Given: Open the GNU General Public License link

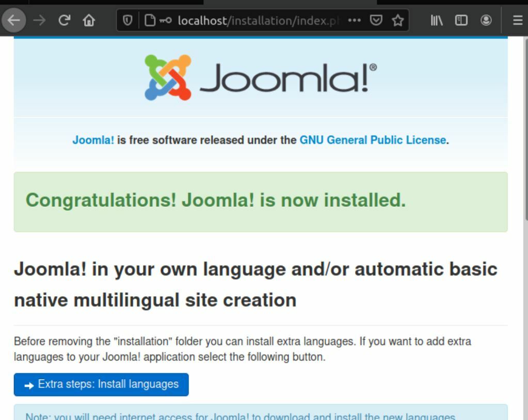Looking at the screenshot, I should (373, 140).
